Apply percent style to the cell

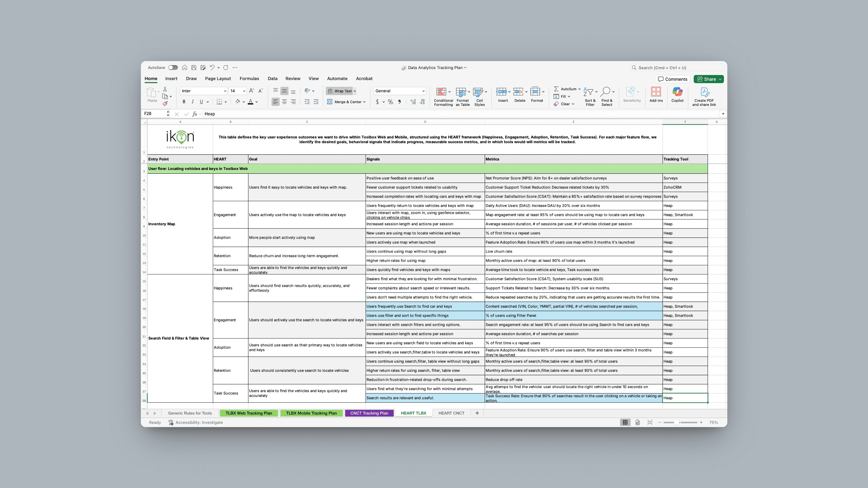tap(390, 102)
